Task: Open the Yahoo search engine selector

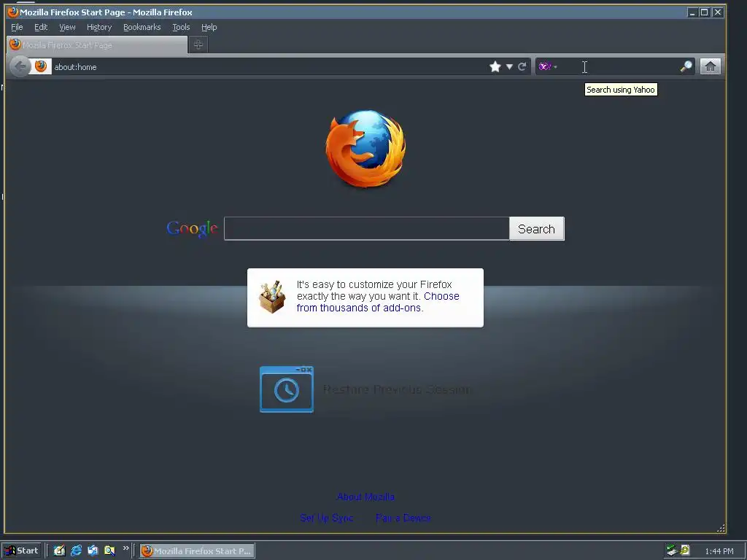Action: pyautogui.click(x=548, y=66)
